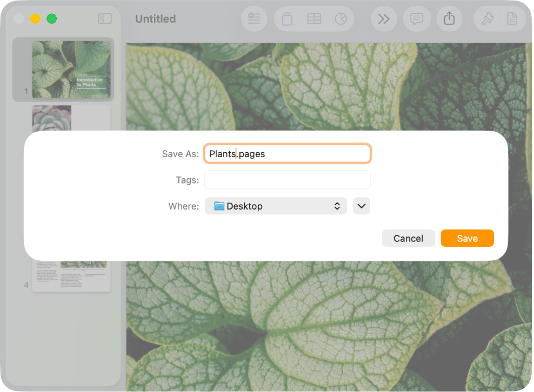Click the Save button
Image resolution: width=534 pixels, height=392 pixels.
point(467,238)
